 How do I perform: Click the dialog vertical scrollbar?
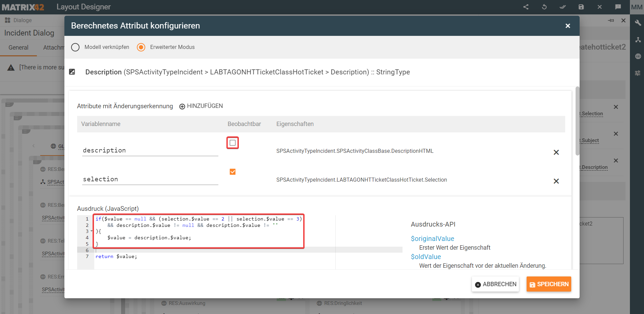[x=577, y=121]
